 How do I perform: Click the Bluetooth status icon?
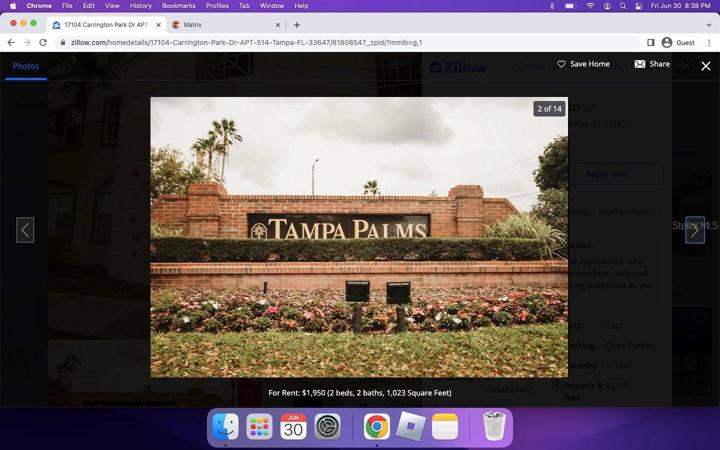552,6
